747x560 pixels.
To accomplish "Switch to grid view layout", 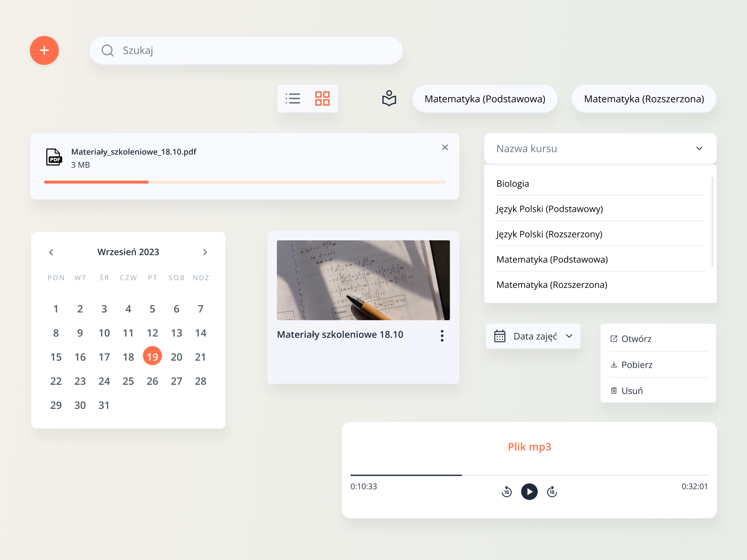I will 322,98.
